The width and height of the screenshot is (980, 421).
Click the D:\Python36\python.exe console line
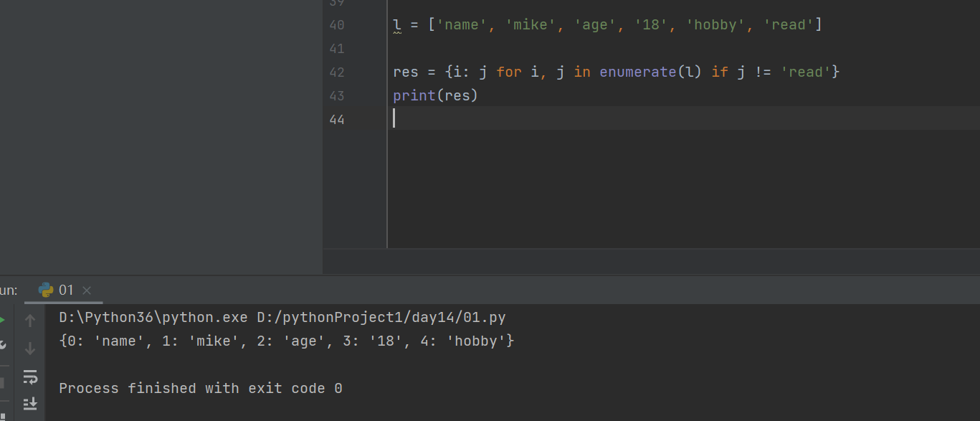coord(282,318)
